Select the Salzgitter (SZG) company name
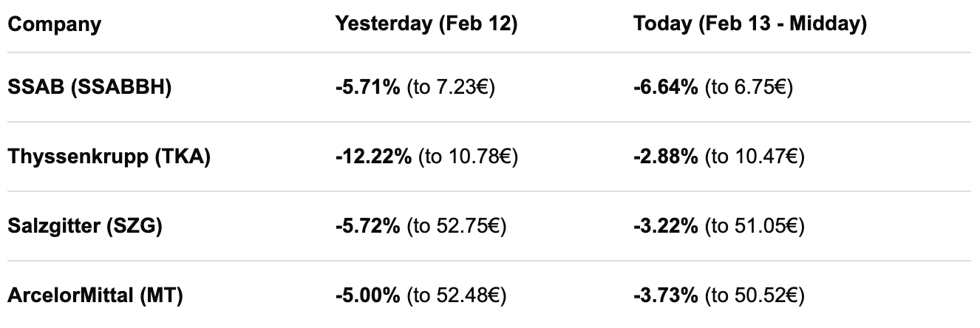This screenshot has width=980, height=328. pos(85,227)
